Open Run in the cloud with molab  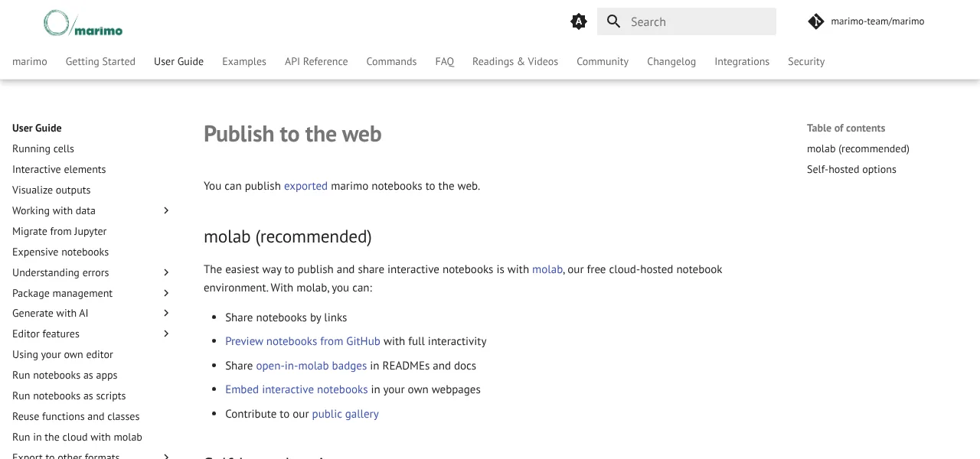77,437
